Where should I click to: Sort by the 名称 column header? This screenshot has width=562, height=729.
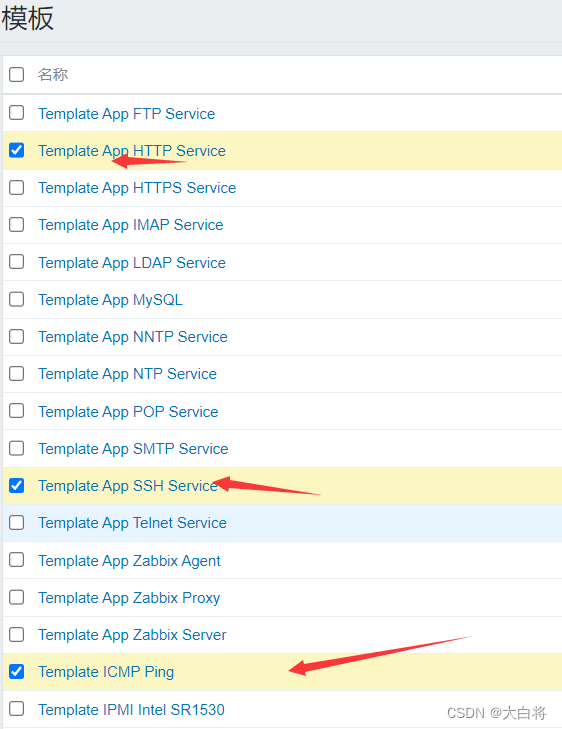[53, 74]
